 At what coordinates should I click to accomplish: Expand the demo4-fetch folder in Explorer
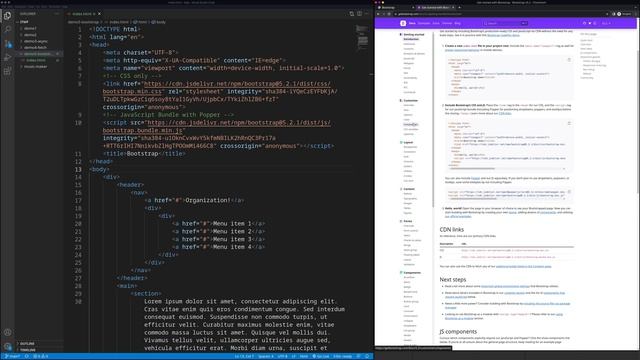[35, 47]
